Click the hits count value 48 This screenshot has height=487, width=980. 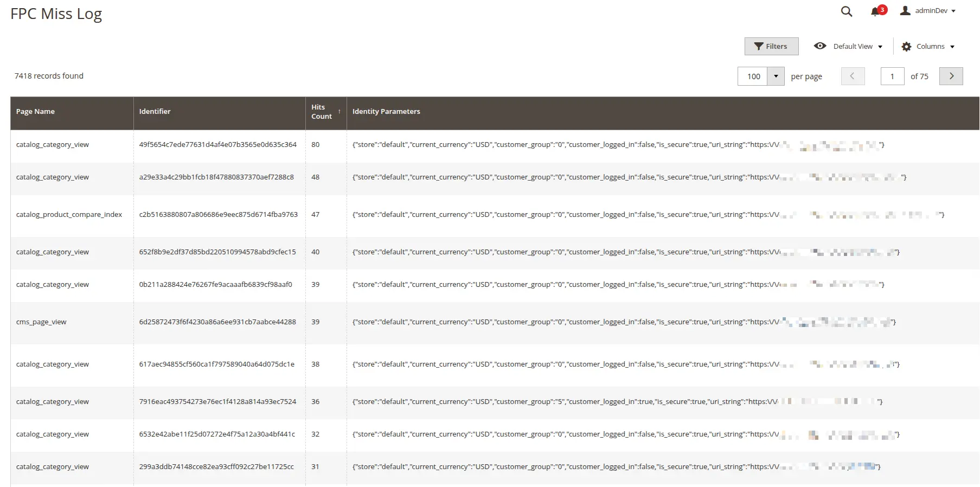[x=316, y=177]
